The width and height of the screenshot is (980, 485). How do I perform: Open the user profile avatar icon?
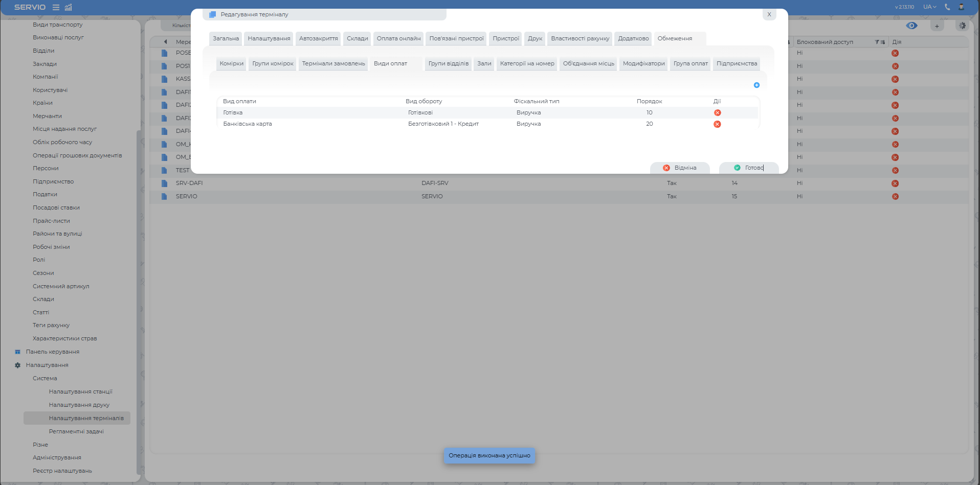click(x=961, y=7)
